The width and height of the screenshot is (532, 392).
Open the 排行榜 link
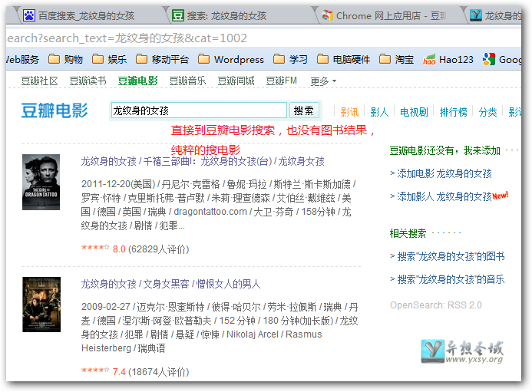(453, 112)
